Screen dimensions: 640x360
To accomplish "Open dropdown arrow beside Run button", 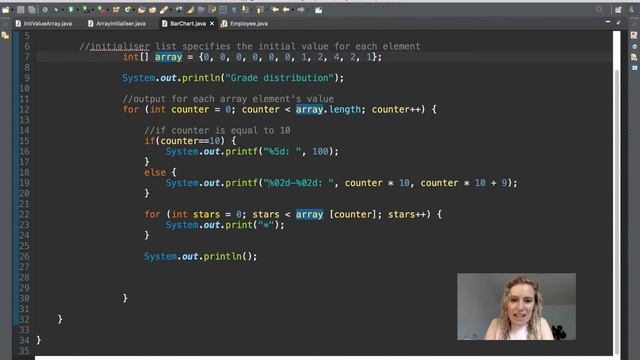I will [x=78, y=10].
